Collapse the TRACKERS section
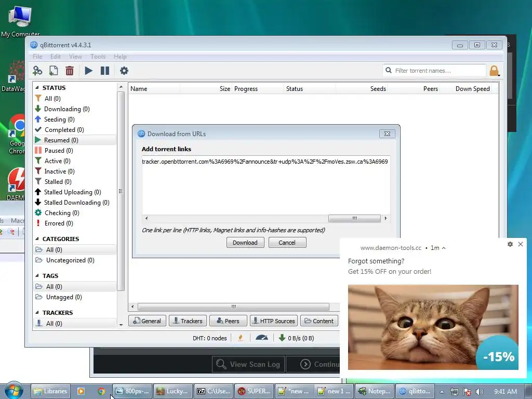 (x=37, y=312)
